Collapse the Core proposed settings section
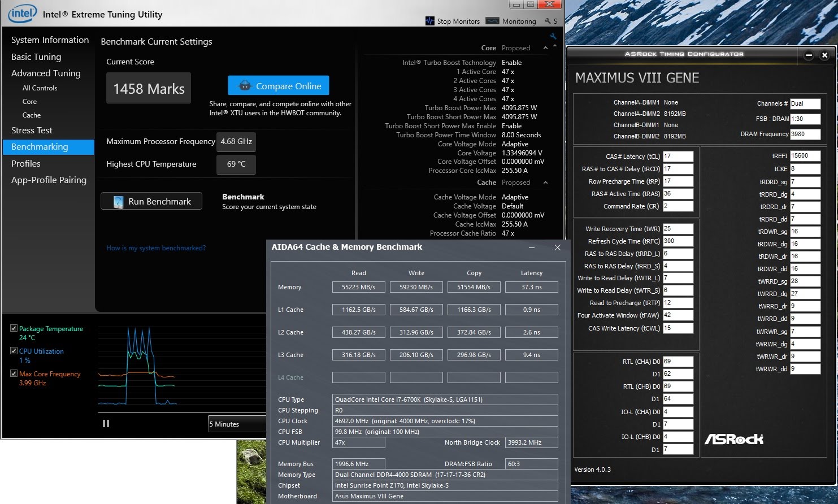 point(545,48)
